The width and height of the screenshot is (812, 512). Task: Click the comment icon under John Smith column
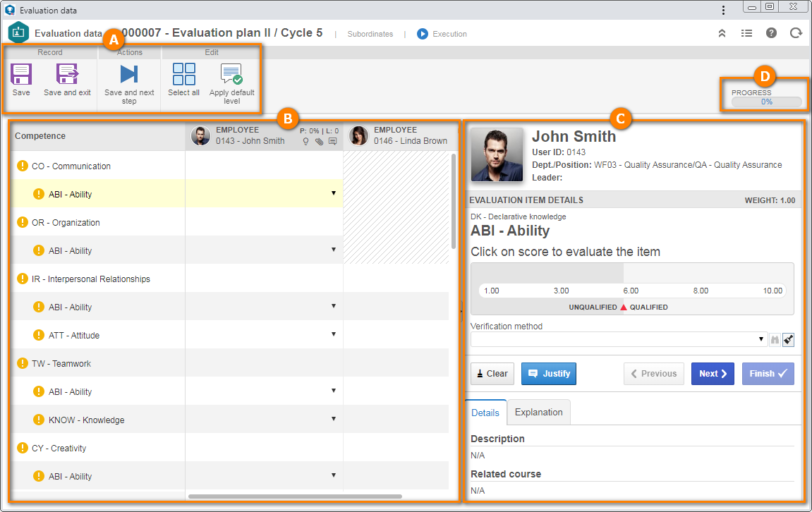pos(332,141)
